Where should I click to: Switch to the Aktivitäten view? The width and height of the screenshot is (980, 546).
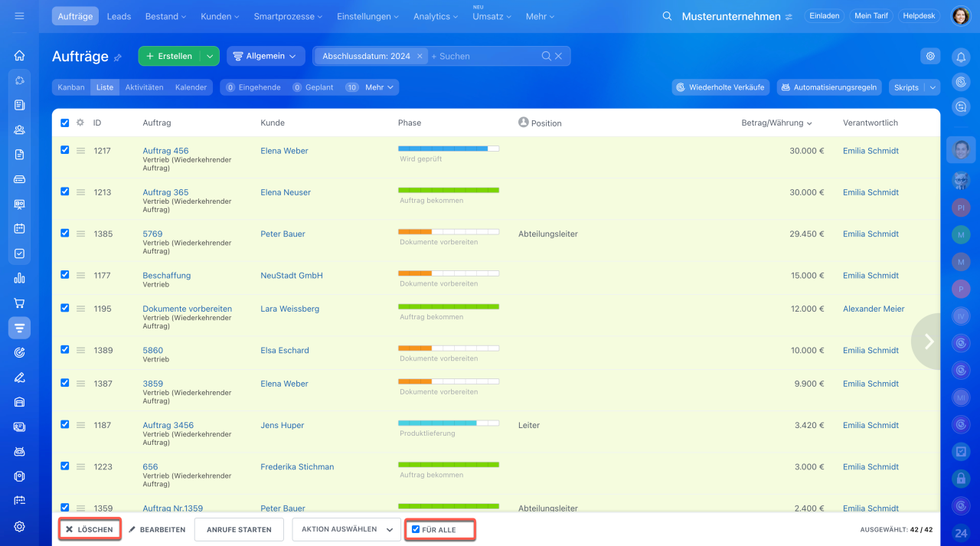(x=144, y=87)
